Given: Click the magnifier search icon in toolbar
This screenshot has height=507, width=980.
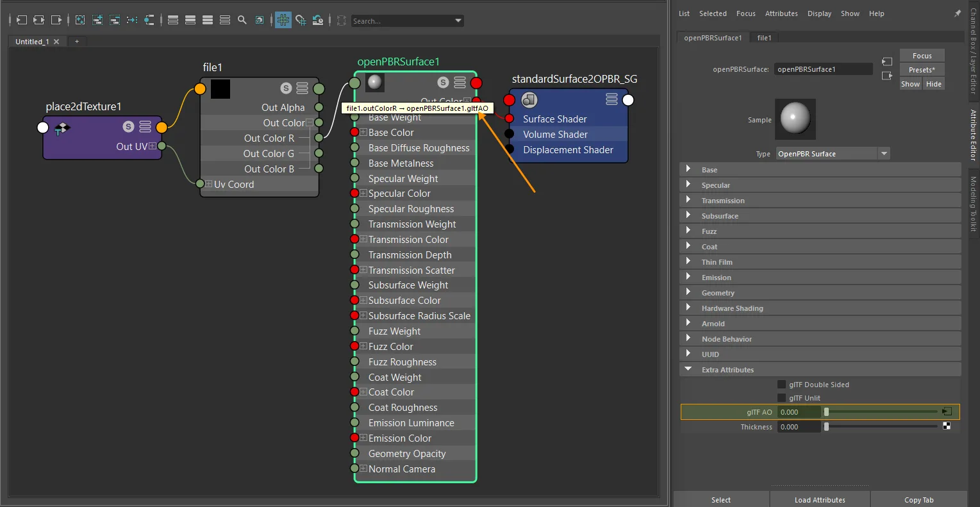Looking at the screenshot, I should [x=242, y=20].
